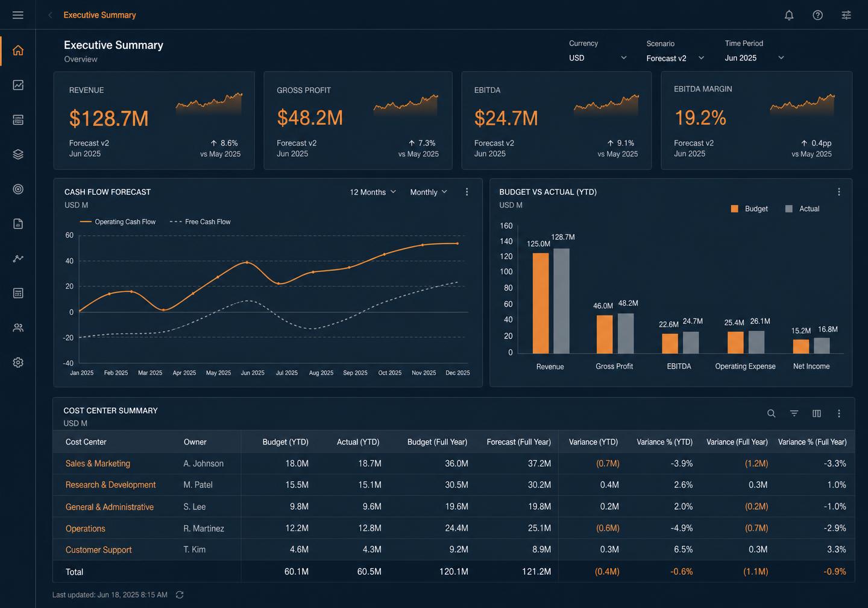Open Budget vs Actual more options menu
The width and height of the screenshot is (868, 608).
(839, 192)
